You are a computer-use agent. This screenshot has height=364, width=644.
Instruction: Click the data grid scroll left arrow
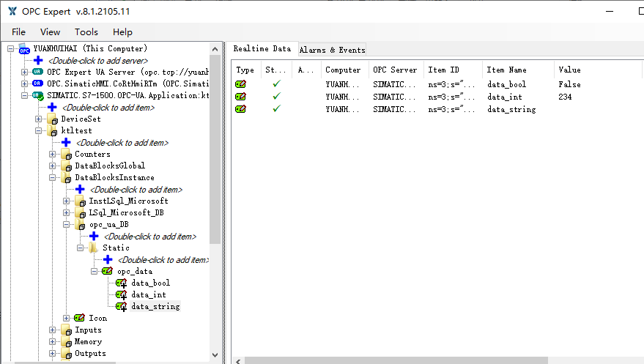[x=238, y=361]
